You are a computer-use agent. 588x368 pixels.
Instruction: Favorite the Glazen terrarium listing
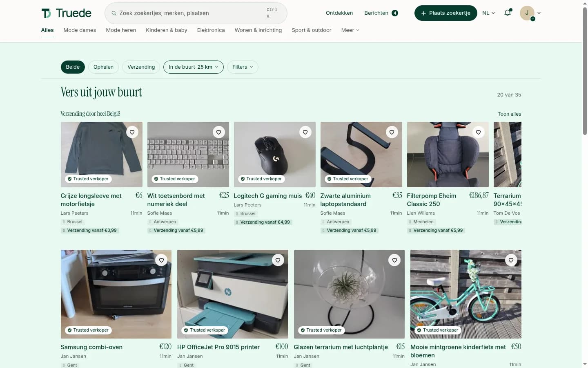point(394,260)
